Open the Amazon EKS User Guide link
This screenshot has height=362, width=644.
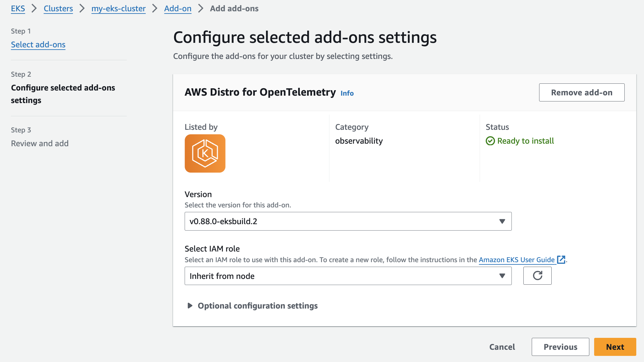(x=517, y=260)
